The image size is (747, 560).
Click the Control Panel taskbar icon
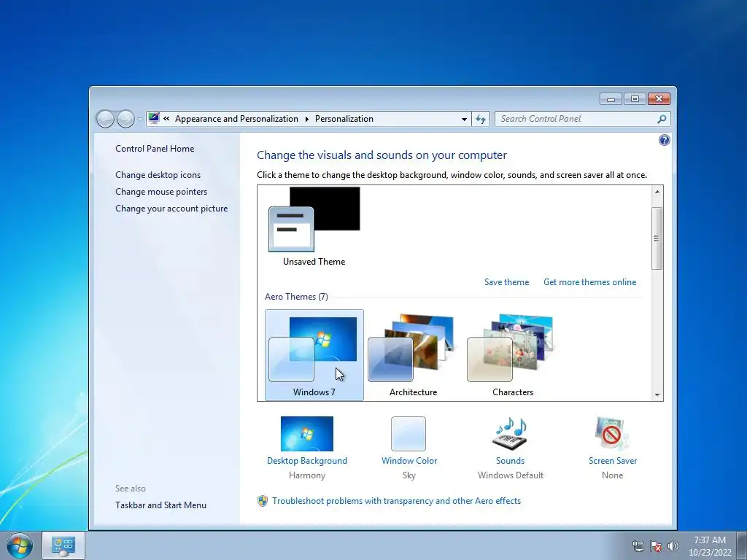(63, 545)
